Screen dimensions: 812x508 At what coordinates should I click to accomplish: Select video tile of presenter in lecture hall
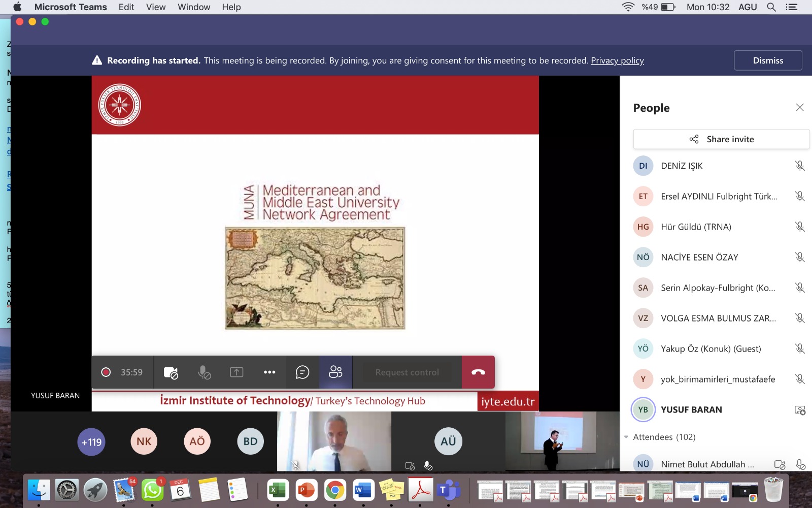coord(562,441)
